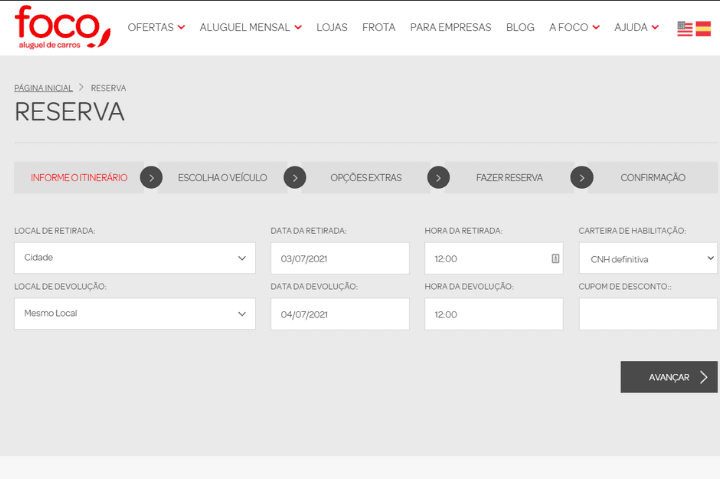
Task: Click the Avançar button
Action: [669, 377]
